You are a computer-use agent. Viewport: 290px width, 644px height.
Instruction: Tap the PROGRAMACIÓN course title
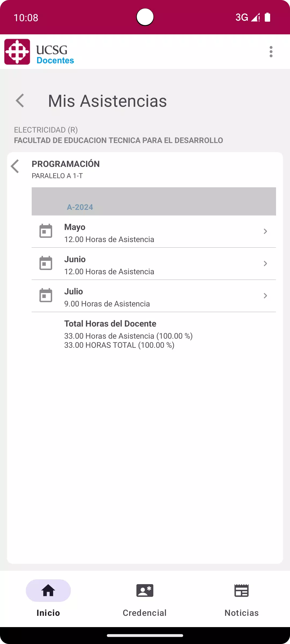[x=66, y=164]
